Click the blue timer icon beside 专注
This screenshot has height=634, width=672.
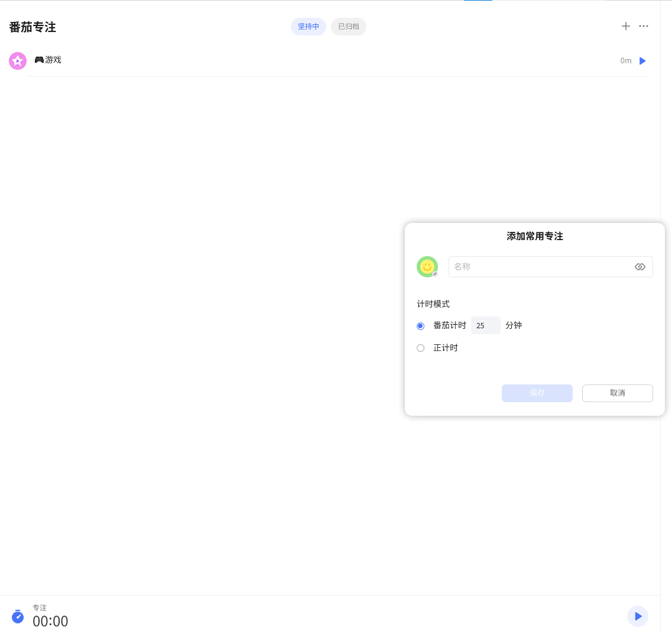click(x=18, y=616)
